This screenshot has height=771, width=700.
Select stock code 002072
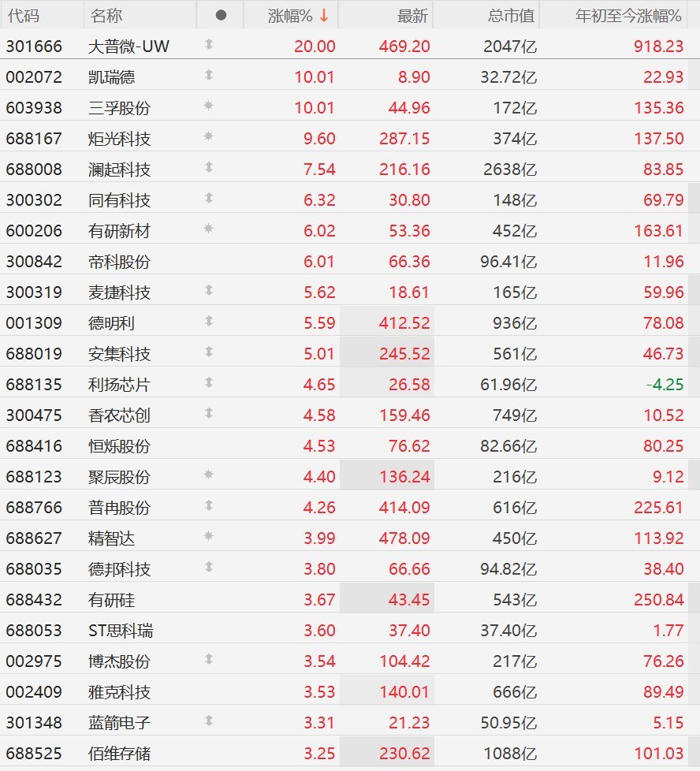coord(34,77)
